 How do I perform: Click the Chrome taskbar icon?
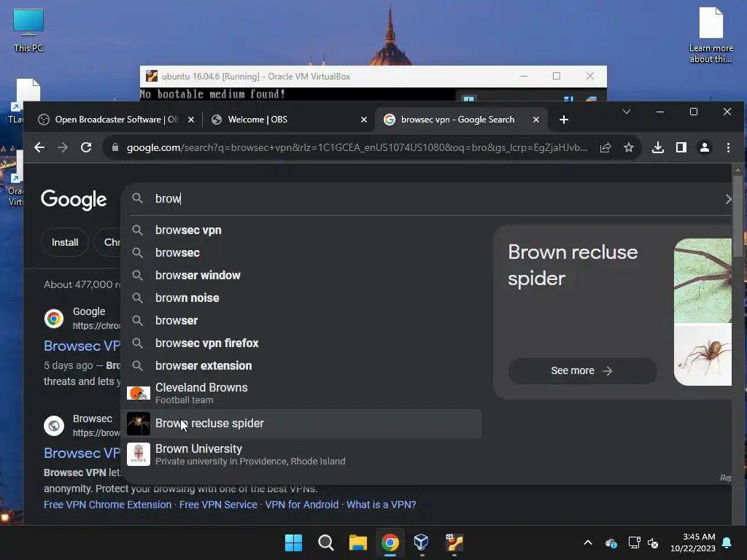tap(390, 542)
